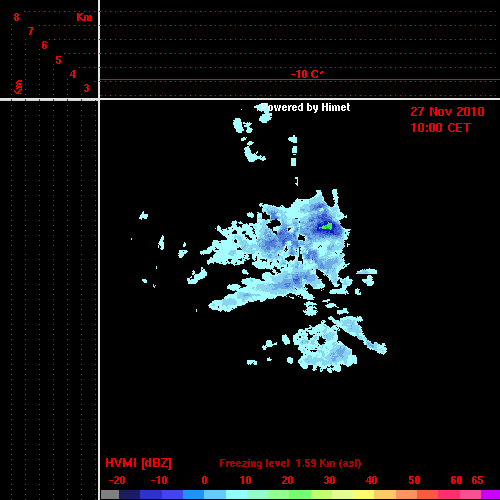Pick the bright yellow swatch in the dBZ legend
Screen dimensions: 500x500
click(363, 494)
